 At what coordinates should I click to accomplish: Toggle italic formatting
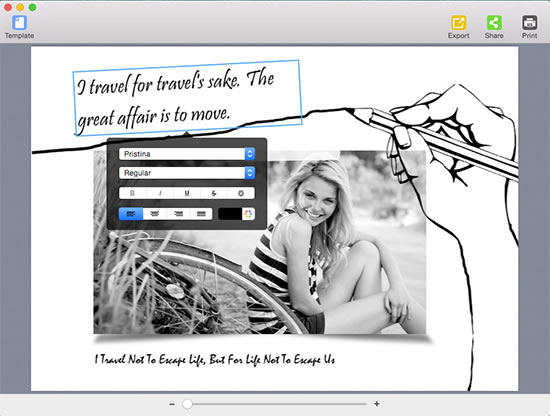160,193
